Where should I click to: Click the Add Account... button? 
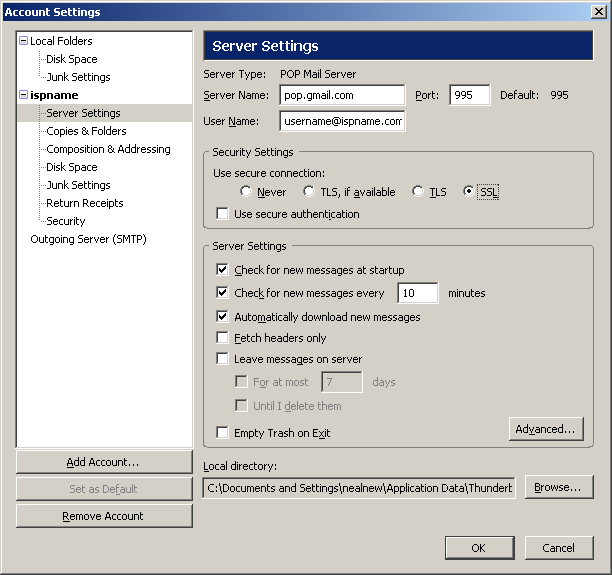click(x=104, y=462)
